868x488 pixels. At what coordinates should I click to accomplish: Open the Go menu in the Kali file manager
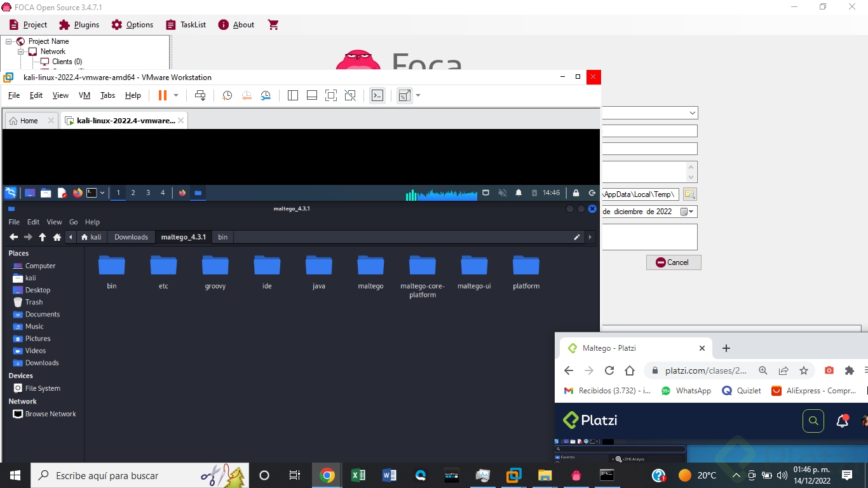(74, 222)
